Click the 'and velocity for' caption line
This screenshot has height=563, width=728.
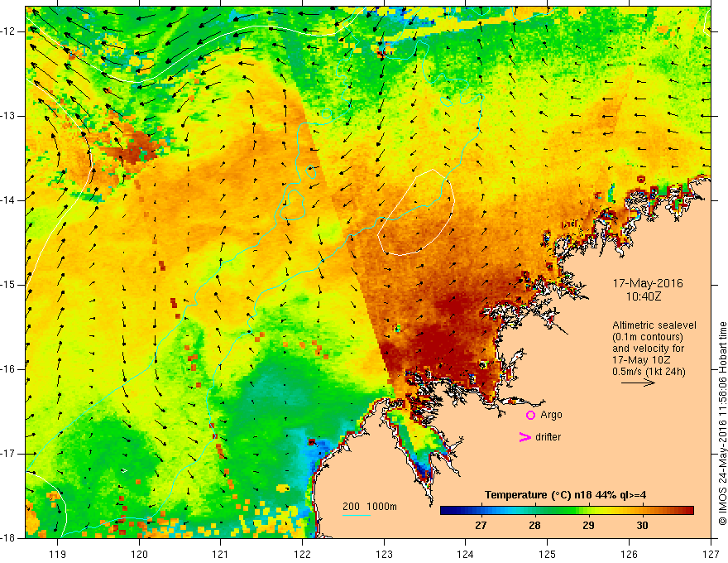(648, 349)
